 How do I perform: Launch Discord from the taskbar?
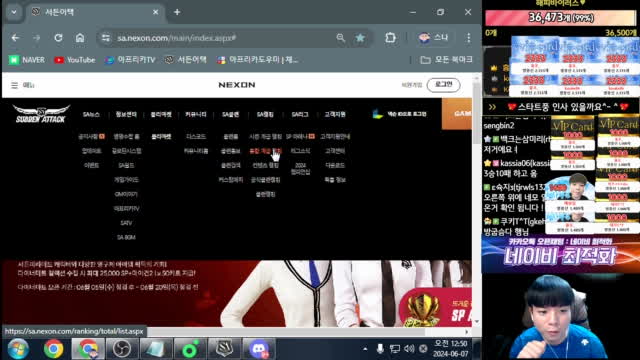coord(258,349)
